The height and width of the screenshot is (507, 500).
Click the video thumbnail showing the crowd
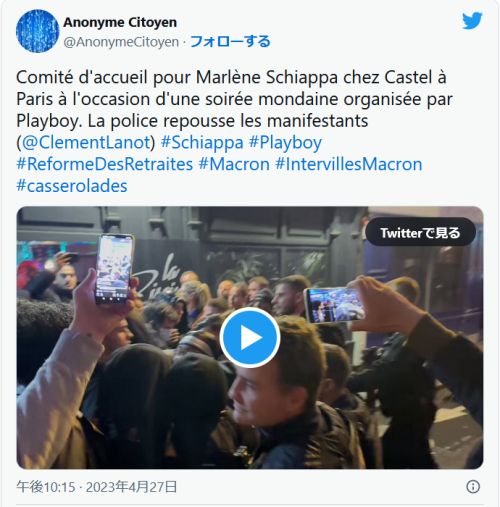250,337
